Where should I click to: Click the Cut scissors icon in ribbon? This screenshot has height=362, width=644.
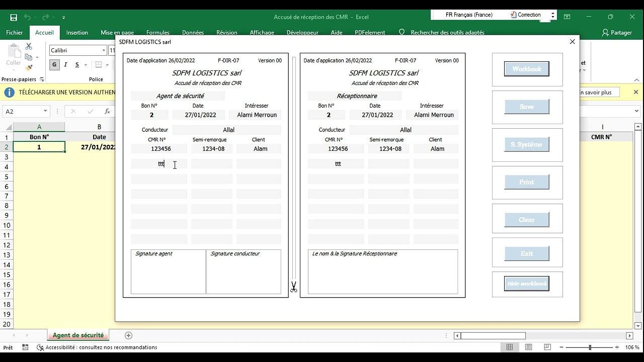(29, 46)
